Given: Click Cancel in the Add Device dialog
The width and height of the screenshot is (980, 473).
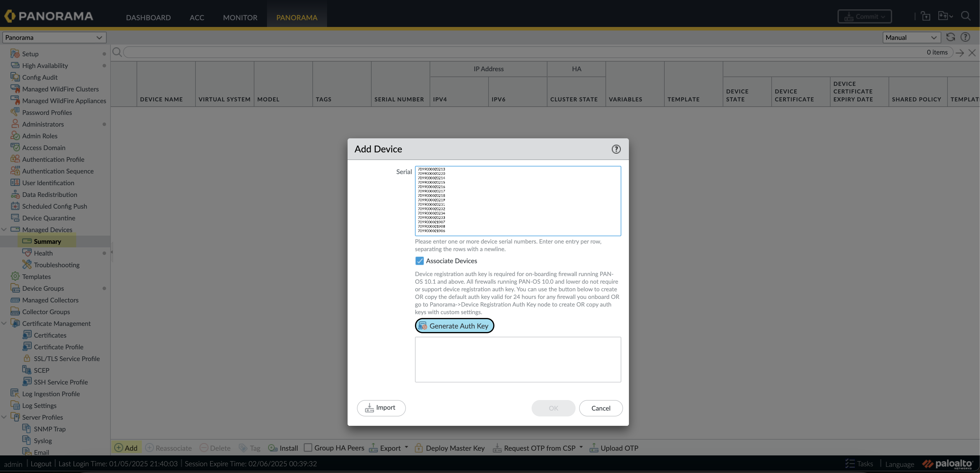Looking at the screenshot, I should [600, 408].
